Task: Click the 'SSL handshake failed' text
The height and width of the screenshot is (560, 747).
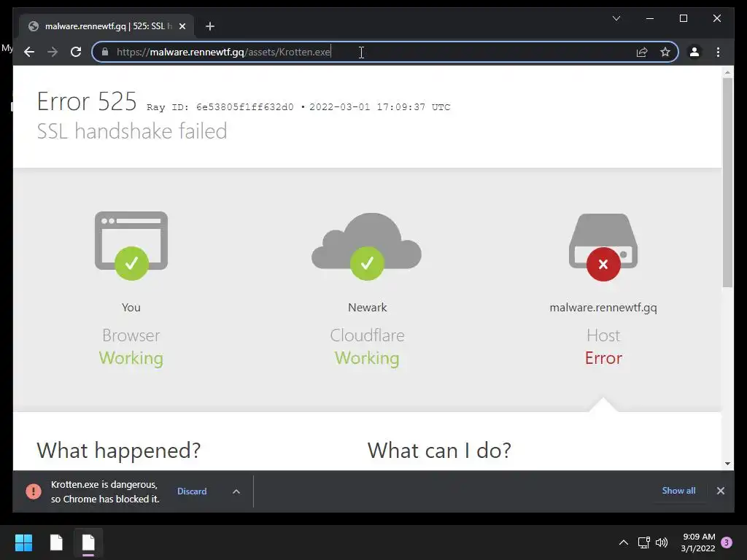Action: [x=132, y=131]
